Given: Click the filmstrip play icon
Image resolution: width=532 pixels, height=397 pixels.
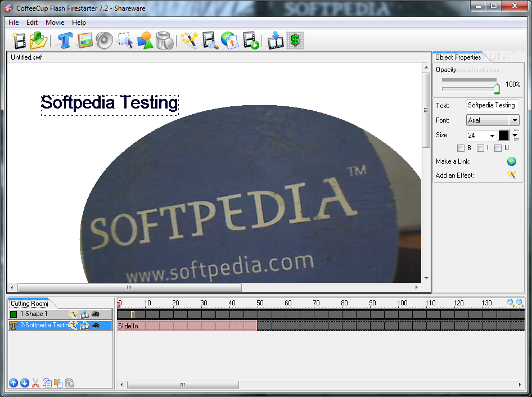Looking at the screenshot, I should pos(251,40).
